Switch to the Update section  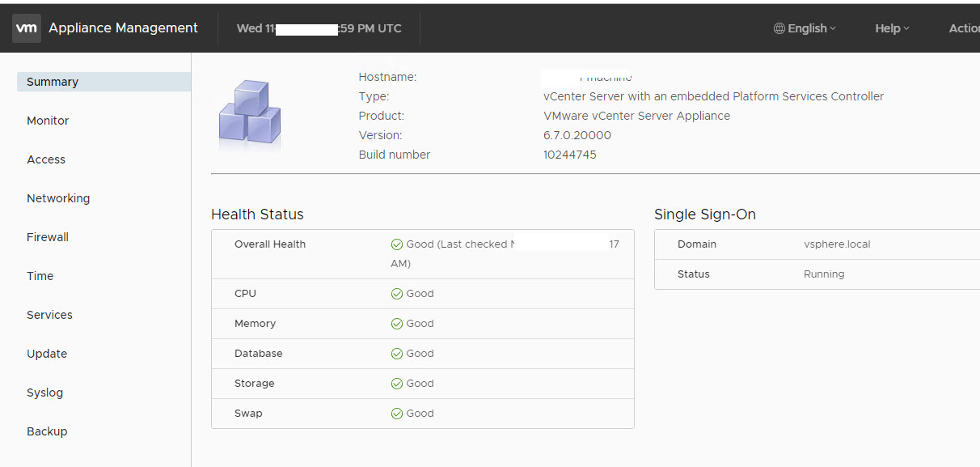[x=47, y=354]
